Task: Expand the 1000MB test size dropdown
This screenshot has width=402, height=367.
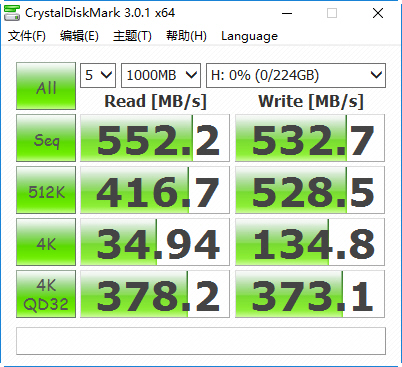Action: coord(161,75)
